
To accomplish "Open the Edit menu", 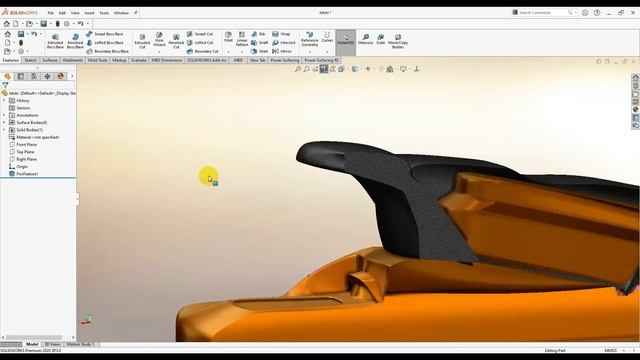I will (62, 13).
